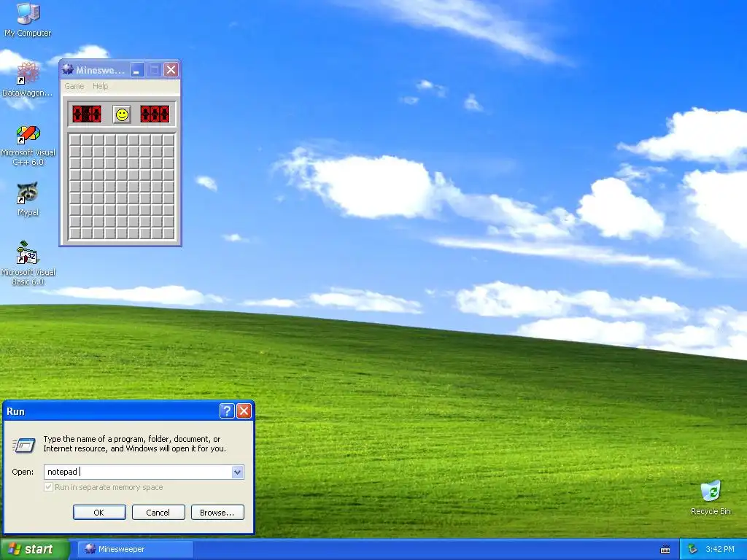
Task: Click OK in the Run dialog
Action: point(99,513)
